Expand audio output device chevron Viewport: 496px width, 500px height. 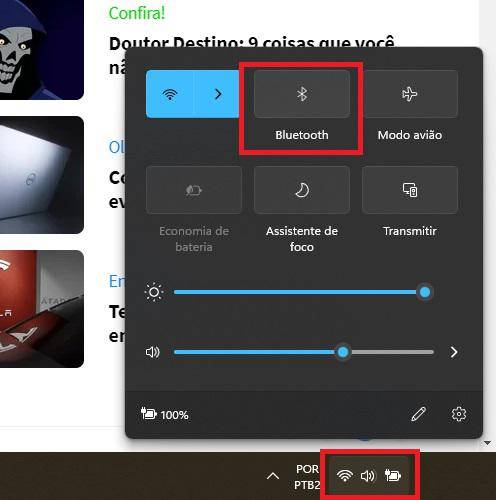point(454,352)
